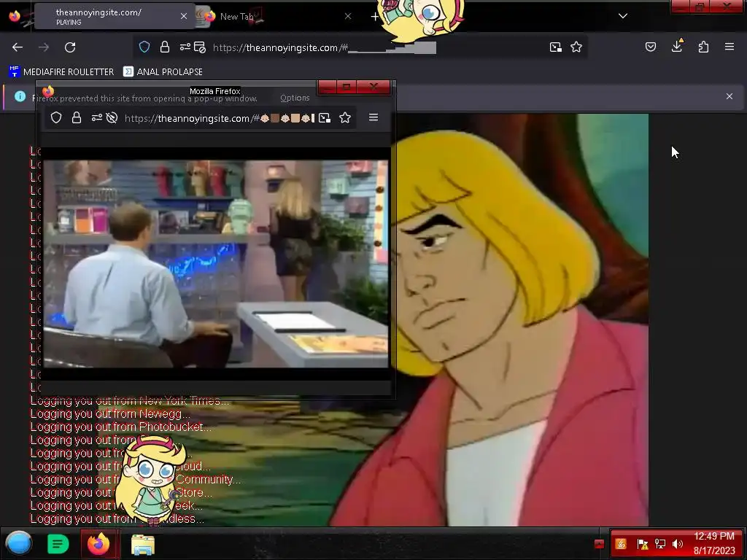
Task: Click the Firefox taskbar button
Action: [98, 543]
